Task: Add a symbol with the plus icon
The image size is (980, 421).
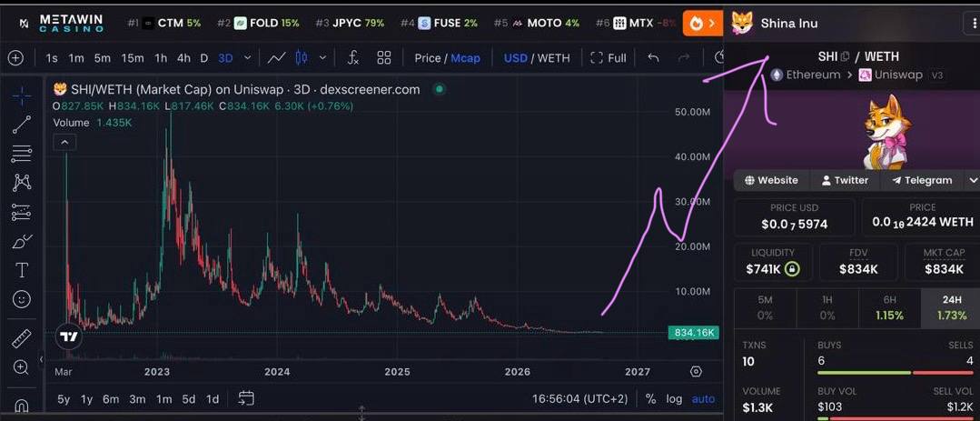Action: (15, 58)
